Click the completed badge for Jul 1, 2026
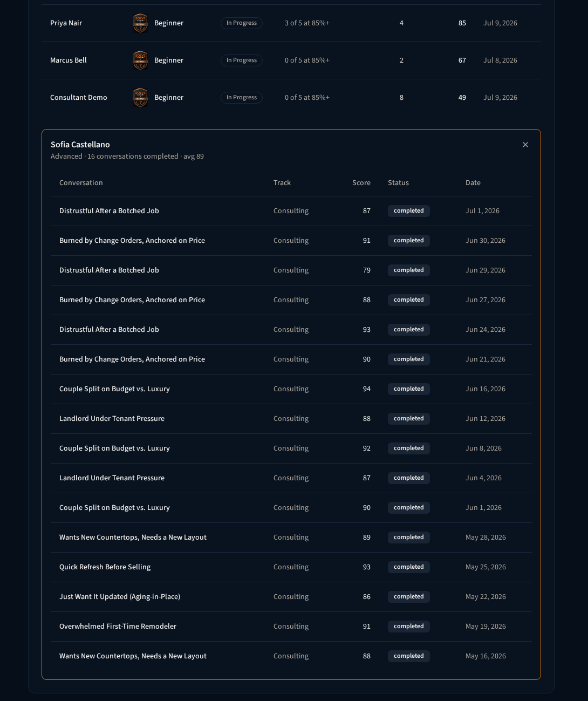588x701 pixels. 409,211
